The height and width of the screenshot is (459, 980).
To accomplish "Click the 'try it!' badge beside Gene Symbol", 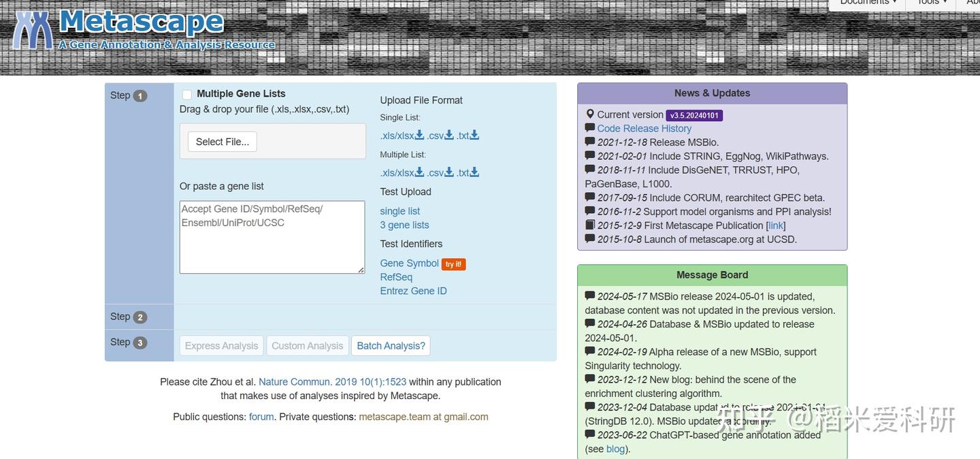I will [x=453, y=264].
